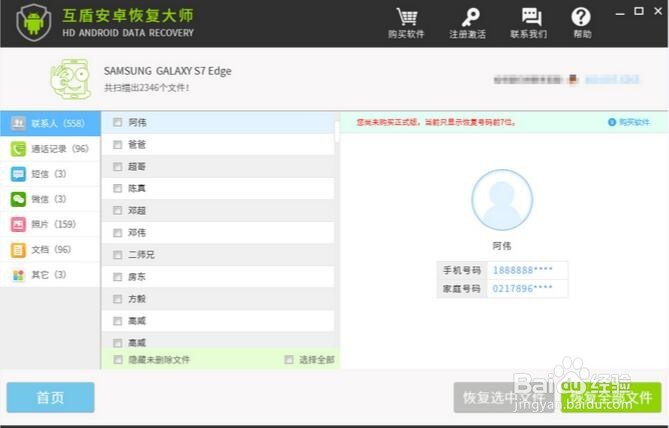
Task: Minimize the recovery app window
Action: [x=620, y=13]
